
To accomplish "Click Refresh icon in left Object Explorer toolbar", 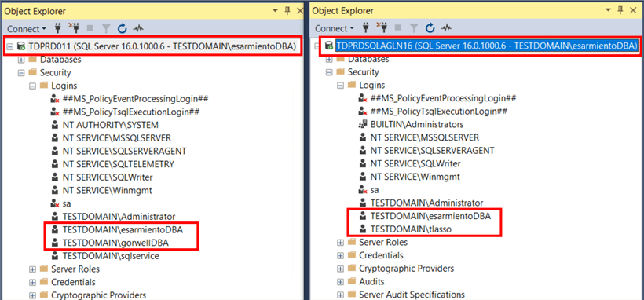I will coord(122,28).
